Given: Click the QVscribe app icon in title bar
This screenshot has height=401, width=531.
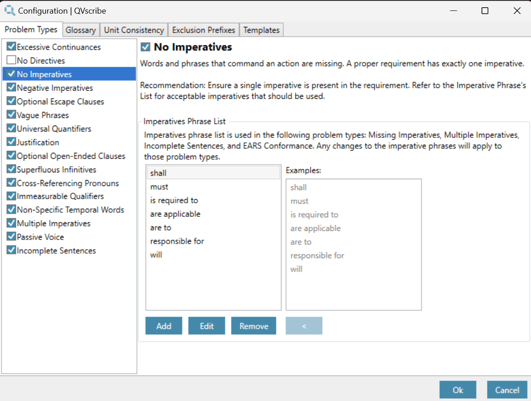Looking at the screenshot, I should (x=9, y=10).
